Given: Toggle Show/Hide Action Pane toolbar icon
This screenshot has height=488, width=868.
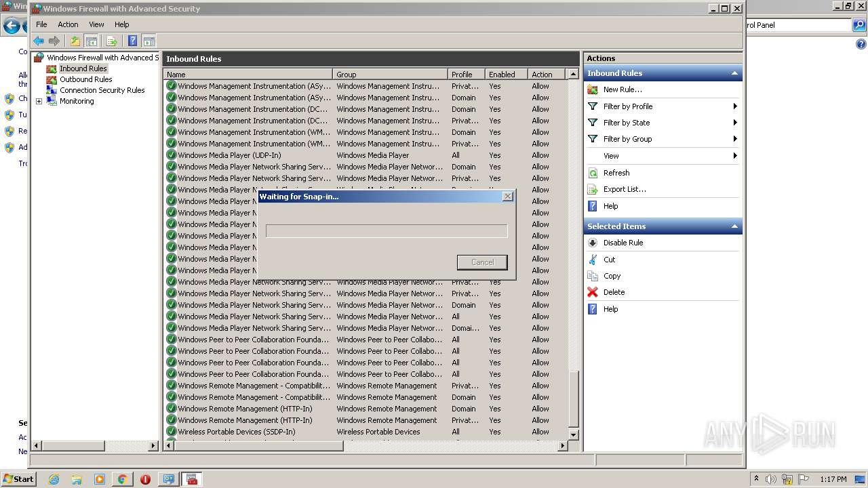Looking at the screenshot, I should tap(149, 41).
